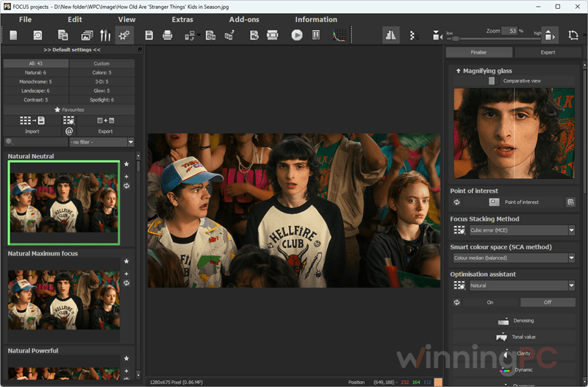Switch the Optimisation assistant Off
Viewport: 588px width, 387px height.
(548, 302)
